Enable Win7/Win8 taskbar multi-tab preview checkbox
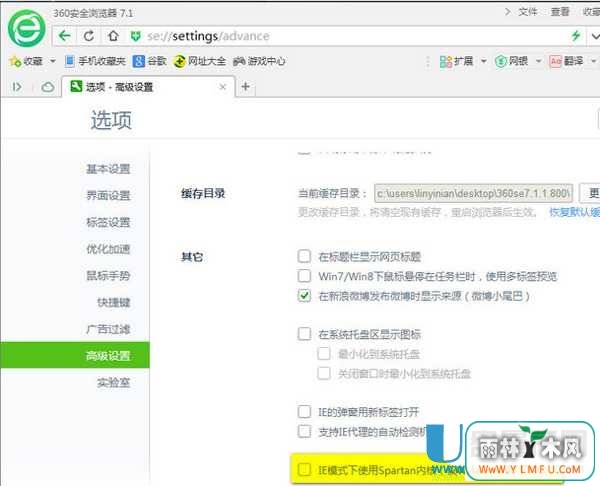Viewport: 600px width, 486px height. point(304,276)
